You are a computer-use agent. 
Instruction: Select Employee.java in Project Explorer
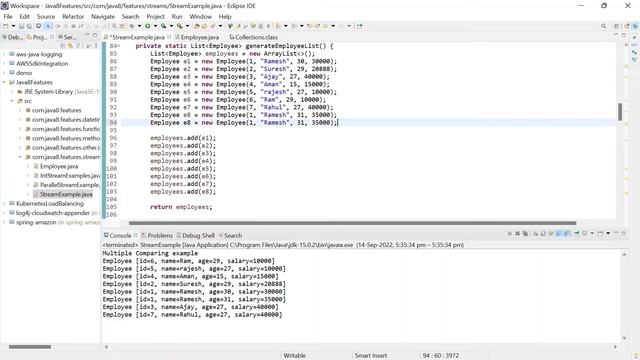point(56,166)
